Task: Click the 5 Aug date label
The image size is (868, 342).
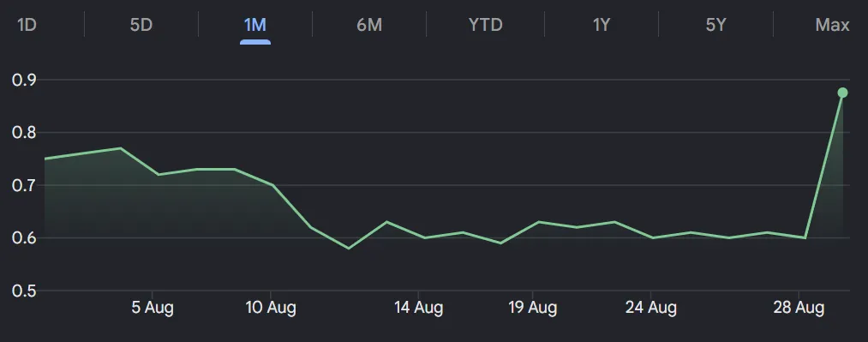Action: 153,308
